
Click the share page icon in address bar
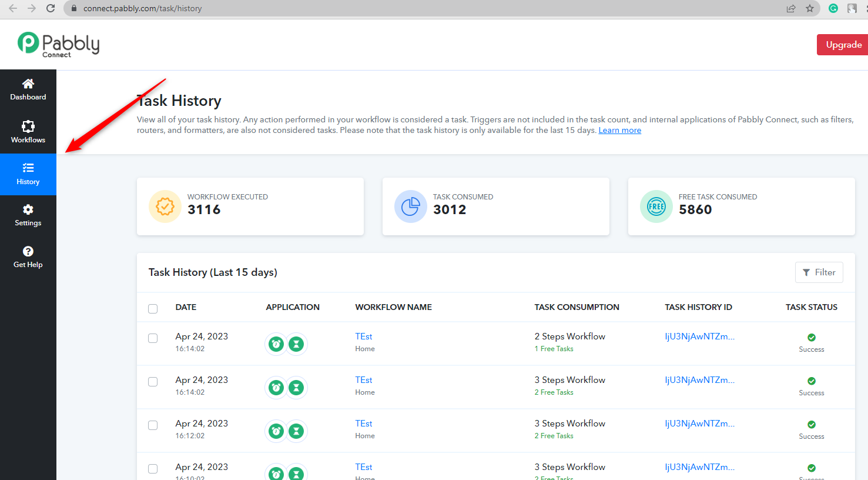click(791, 8)
